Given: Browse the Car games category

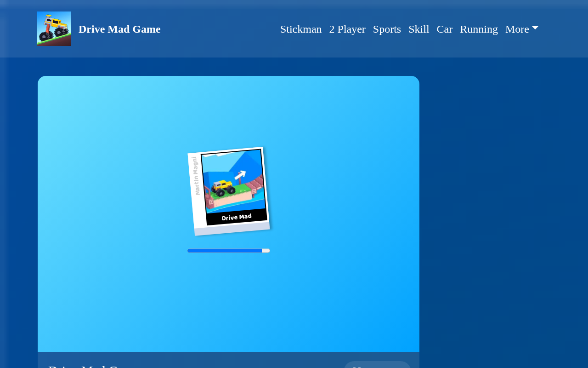Looking at the screenshot, I should 445,29.
